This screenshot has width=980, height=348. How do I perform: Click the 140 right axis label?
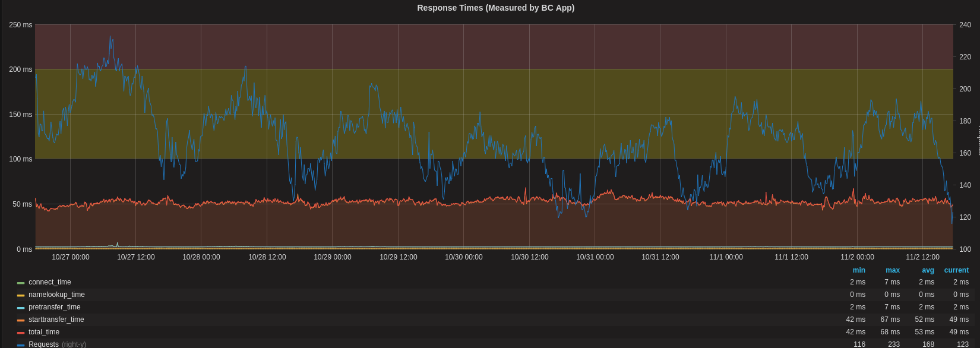pyautogui.click(x=965, y=185)
